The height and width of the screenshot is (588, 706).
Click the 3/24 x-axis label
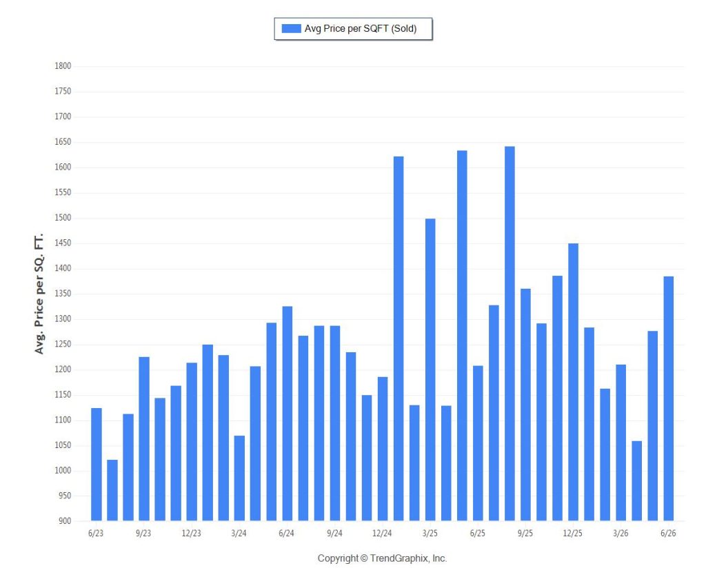pyautogui.click(x=239, y=534)
